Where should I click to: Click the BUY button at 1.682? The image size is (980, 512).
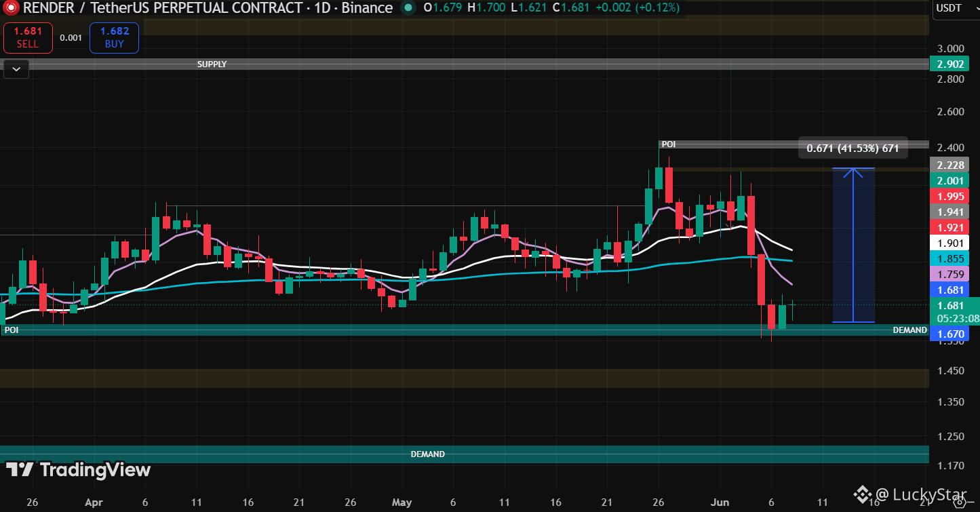click(114, 37)
